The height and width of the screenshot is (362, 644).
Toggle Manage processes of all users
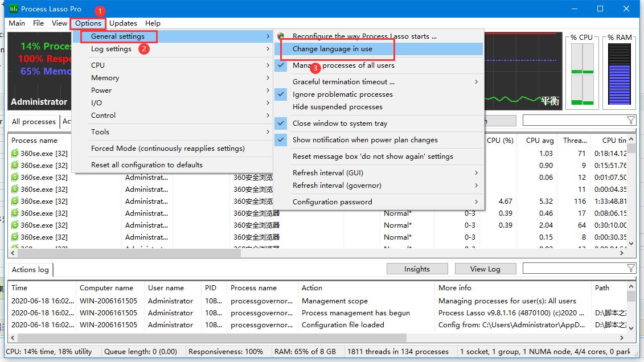(379, 65)
